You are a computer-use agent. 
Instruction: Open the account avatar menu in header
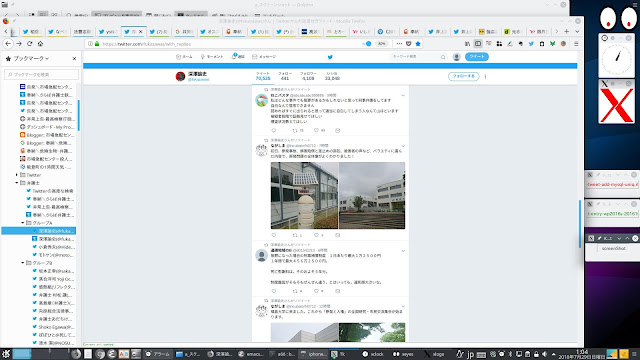[x=457, y=57]
